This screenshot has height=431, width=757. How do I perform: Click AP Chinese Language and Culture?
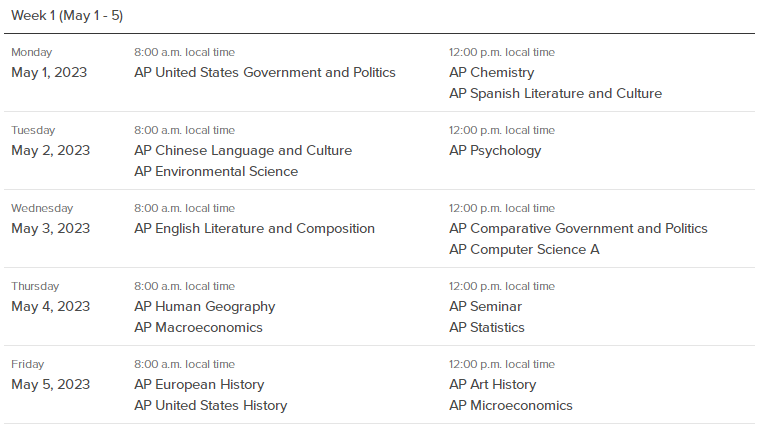point(243,151)
